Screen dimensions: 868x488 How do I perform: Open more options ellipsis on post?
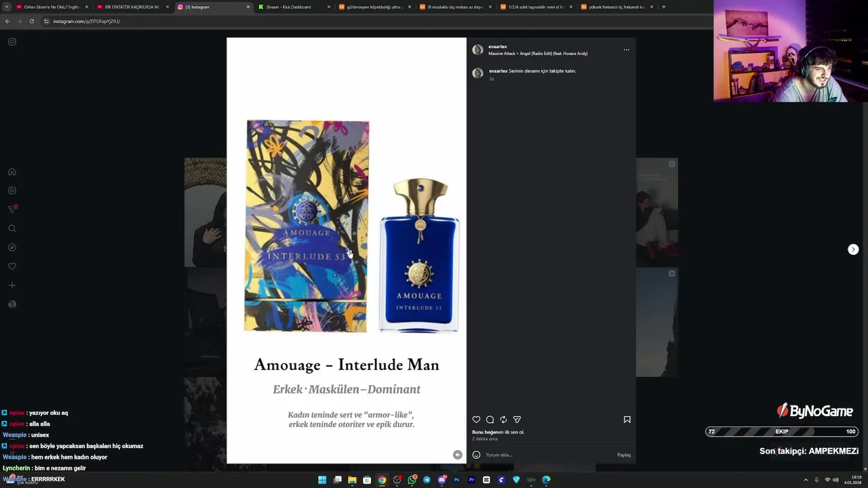click(627, 49)
